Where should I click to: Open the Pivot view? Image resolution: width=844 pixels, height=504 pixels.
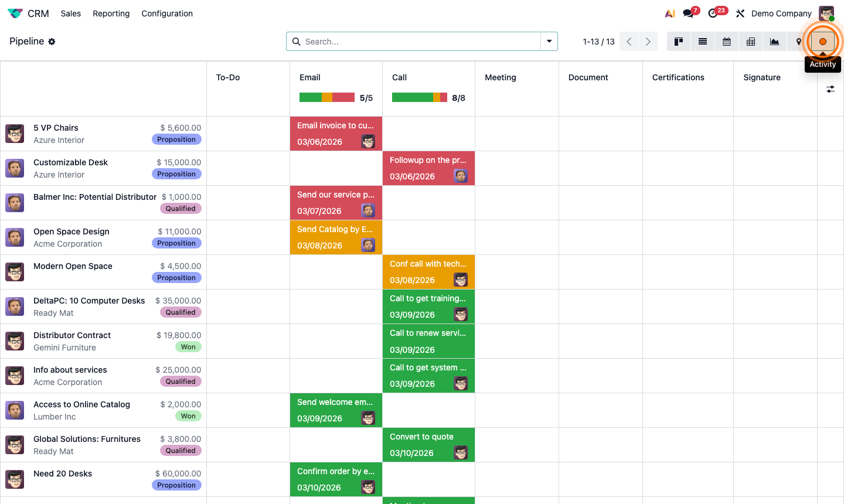[x=750, y=41]
